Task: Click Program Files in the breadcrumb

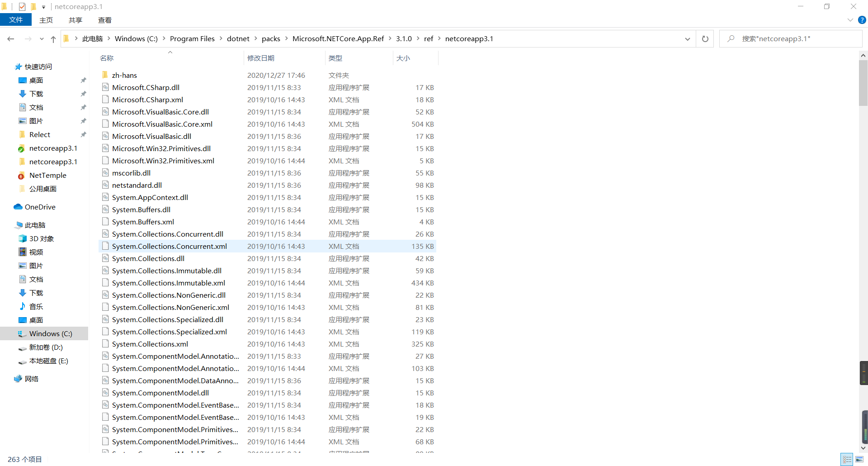Action: pyautogui.click(x=192, y=39)
